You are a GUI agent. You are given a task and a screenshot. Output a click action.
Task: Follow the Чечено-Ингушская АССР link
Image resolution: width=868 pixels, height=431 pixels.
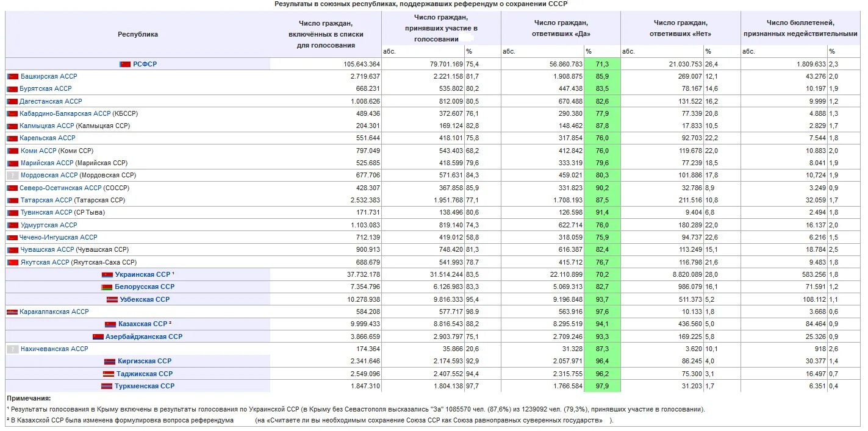58,238
